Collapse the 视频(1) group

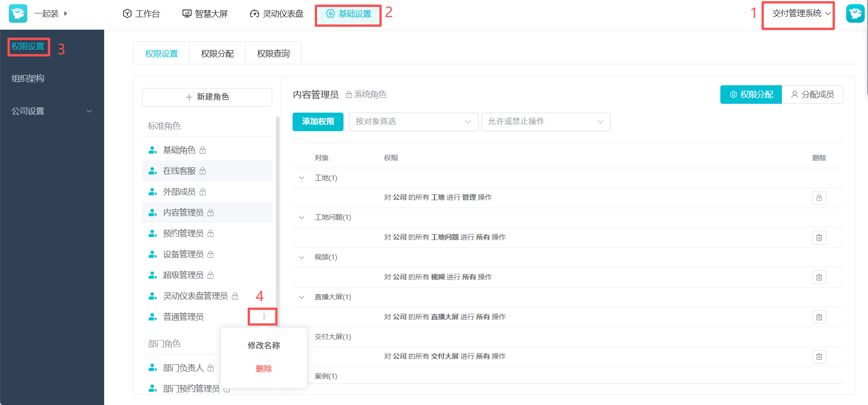pos(302,257)
